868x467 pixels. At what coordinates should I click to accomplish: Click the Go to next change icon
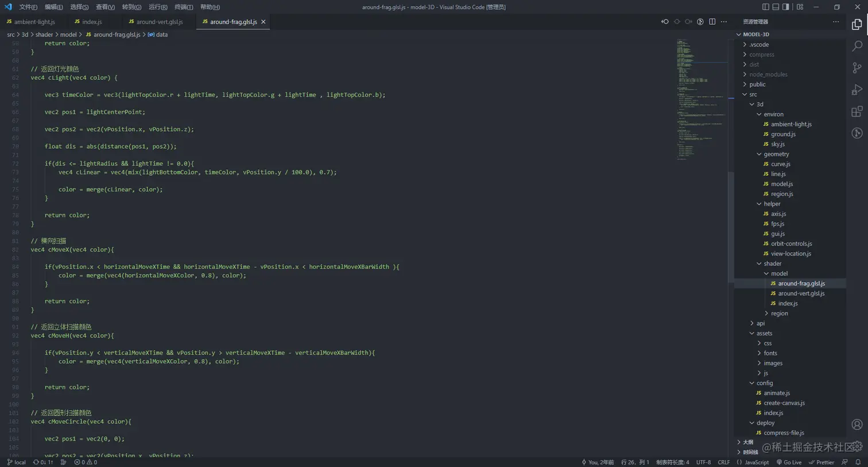688,22
